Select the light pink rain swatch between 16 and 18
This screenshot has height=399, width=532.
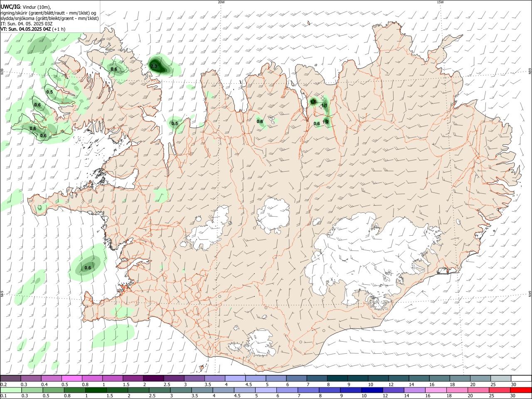tap(436, 390)
